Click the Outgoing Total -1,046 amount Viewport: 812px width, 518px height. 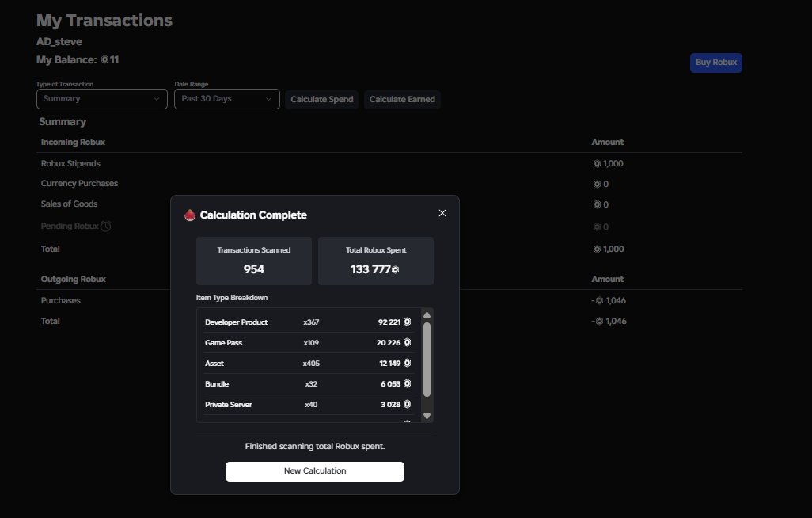point(609,321)
